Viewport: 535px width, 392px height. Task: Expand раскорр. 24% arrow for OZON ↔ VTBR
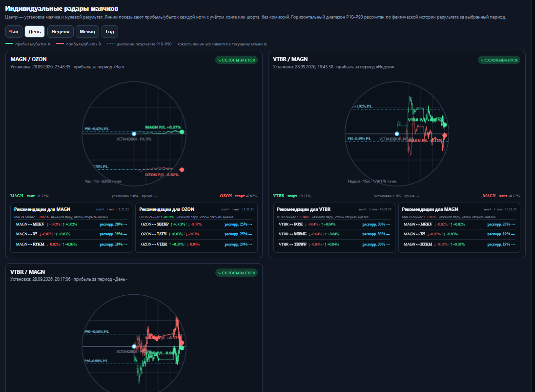pos(238,244)
